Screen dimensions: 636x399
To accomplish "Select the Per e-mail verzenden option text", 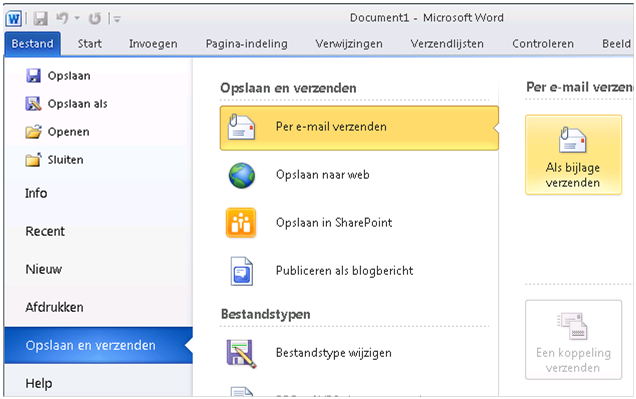I will click(331, 127).
